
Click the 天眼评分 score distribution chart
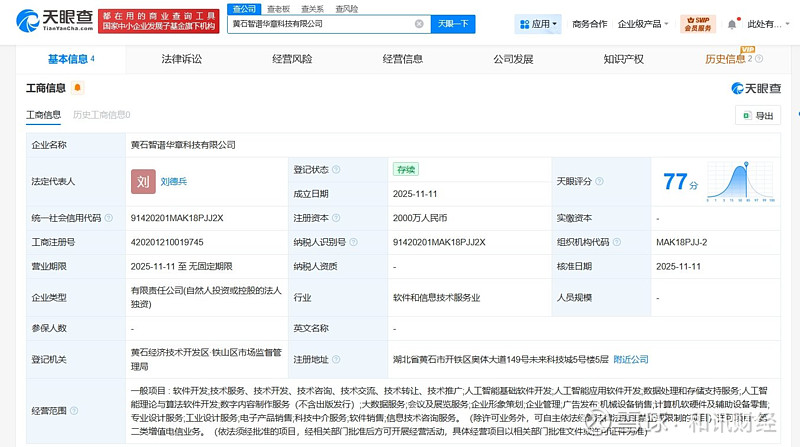(736, 181)
